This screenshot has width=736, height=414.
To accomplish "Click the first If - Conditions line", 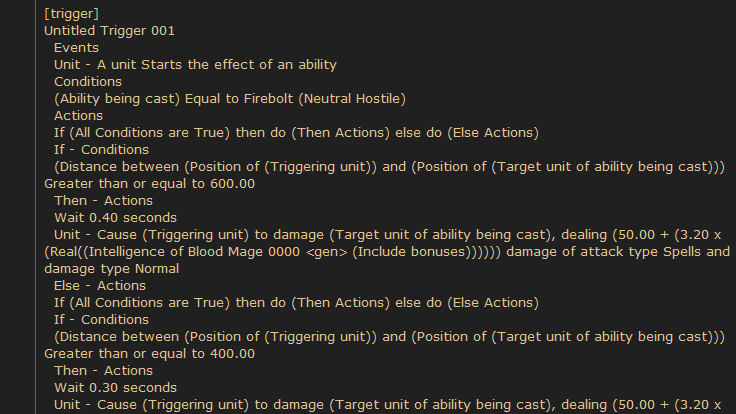I will coord(101,149).
